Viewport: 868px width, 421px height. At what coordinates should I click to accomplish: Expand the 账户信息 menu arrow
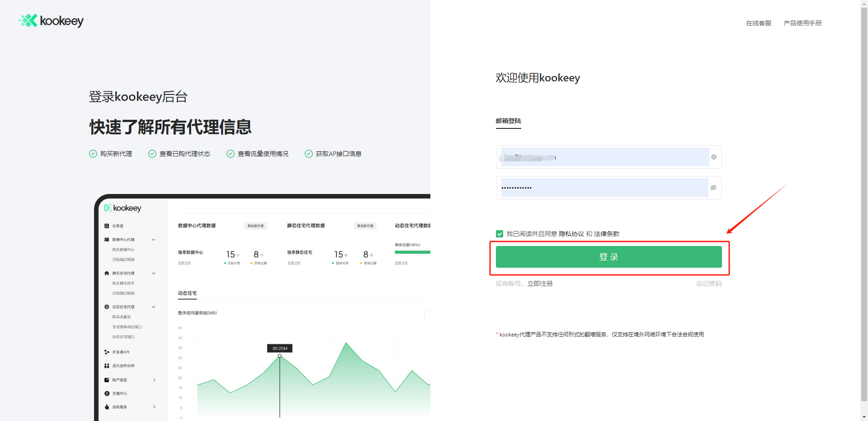[155, 380]
